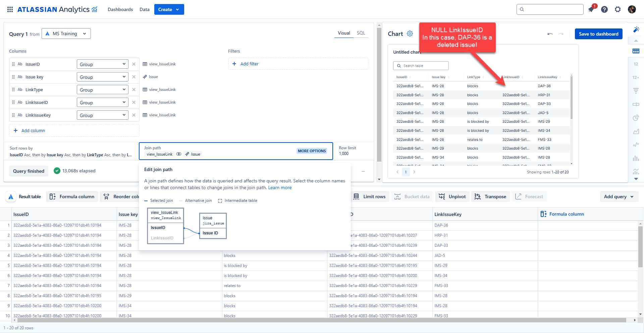Open the MS Training data source dropdown
Viewport: 644px width, 333px height.
point(66,34)
